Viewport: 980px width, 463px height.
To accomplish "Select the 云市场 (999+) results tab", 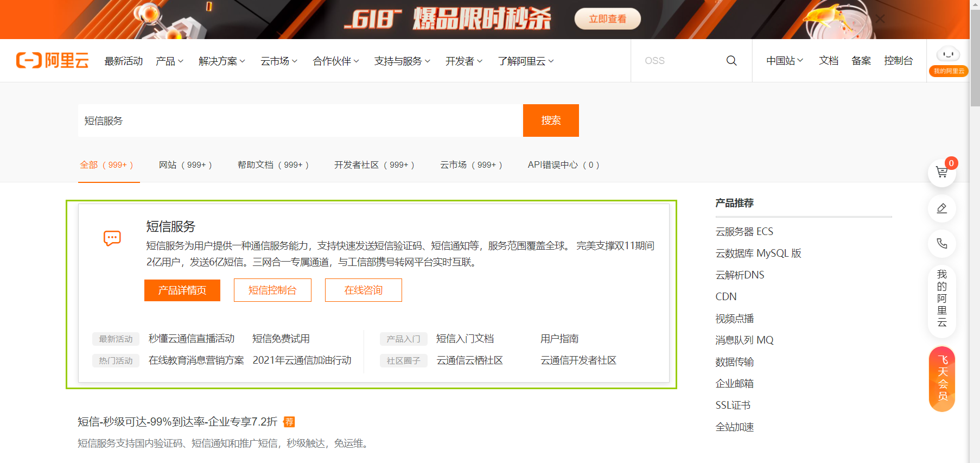I will (x=471, y=165).
